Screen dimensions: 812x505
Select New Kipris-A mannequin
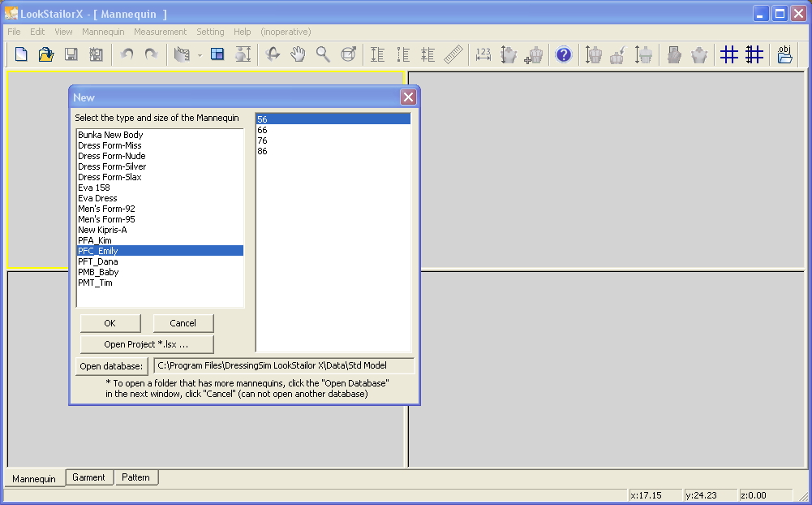[160, 230]
